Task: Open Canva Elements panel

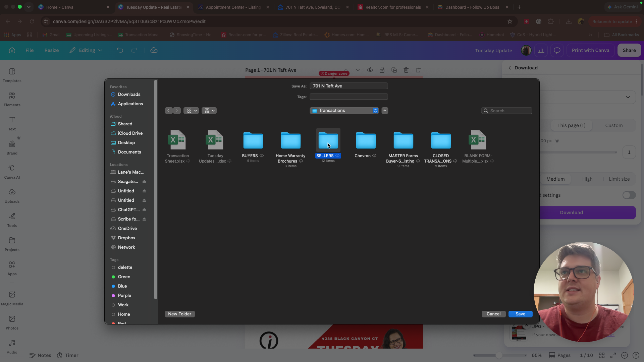Action: [x=12, y=99]
